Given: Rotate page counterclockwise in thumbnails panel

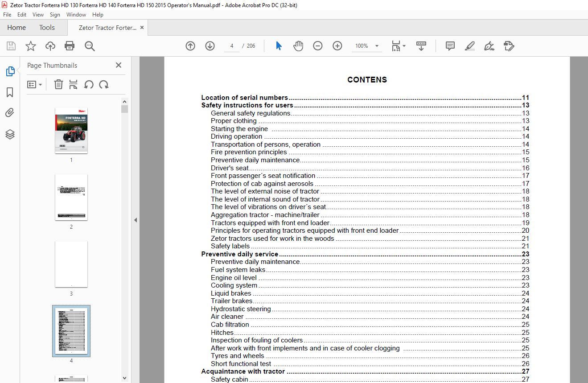Looking at the screenshot, I should click(x=89, y=84).
